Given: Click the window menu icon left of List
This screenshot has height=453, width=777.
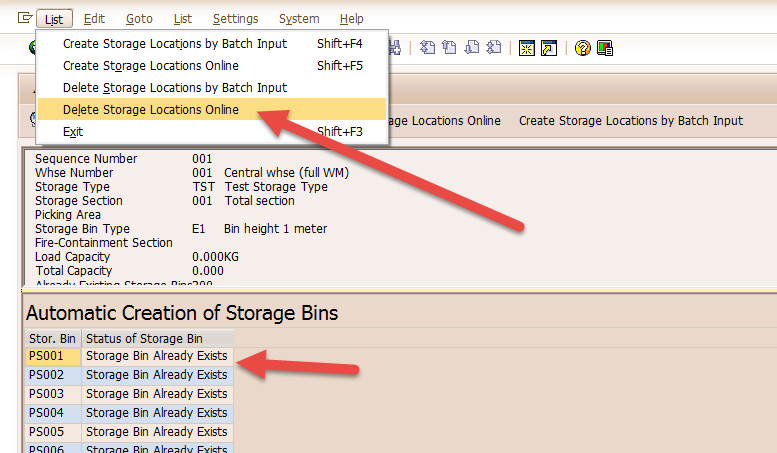Looking at the screenshot, I should tap(25, 18).
